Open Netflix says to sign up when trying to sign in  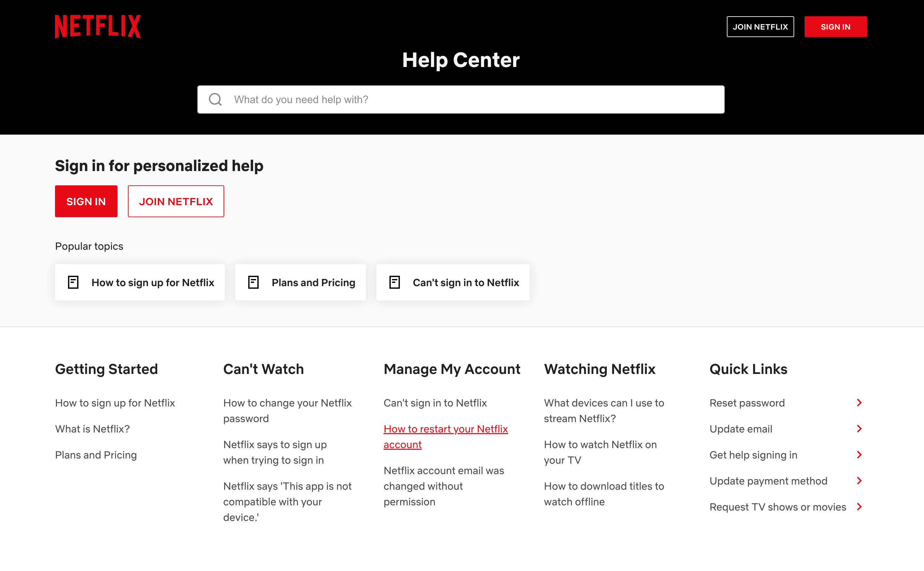pyautogui.click(x=275, y=452)
